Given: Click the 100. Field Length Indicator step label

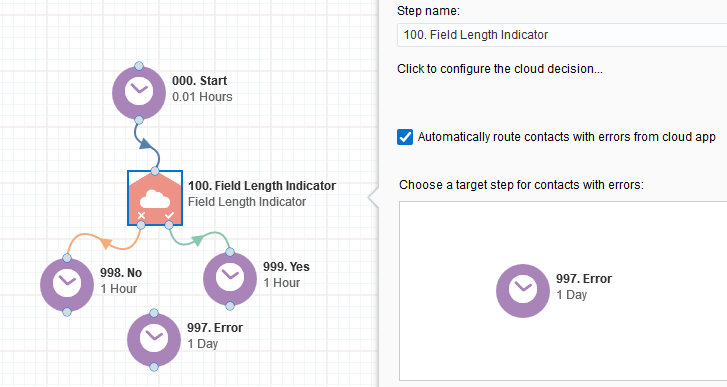Looking at the screenshot, I should pos(262,186).
